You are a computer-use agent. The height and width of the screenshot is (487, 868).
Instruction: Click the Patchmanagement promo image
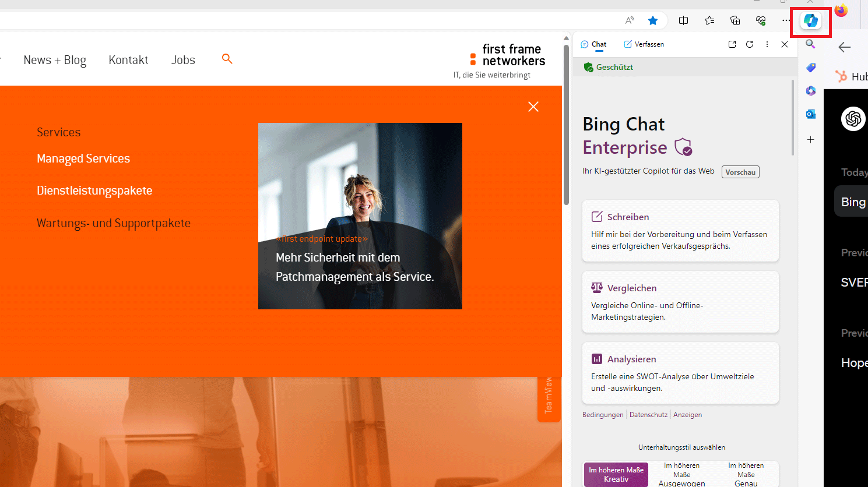point(360,216)
